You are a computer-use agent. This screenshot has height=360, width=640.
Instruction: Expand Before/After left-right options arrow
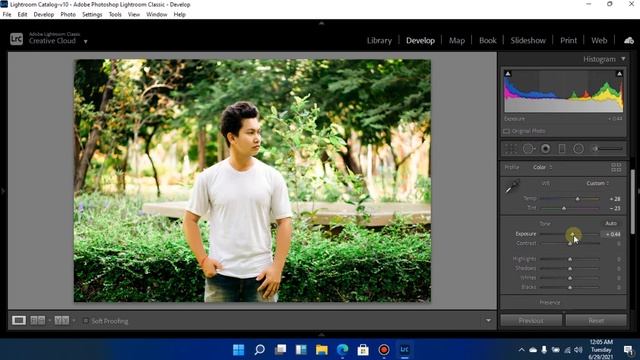point(49,320)
